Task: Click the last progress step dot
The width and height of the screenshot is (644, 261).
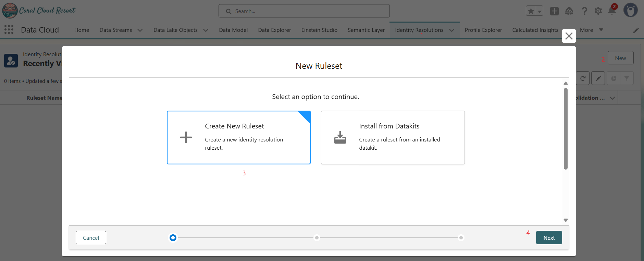Action: [x=461, y=238]
